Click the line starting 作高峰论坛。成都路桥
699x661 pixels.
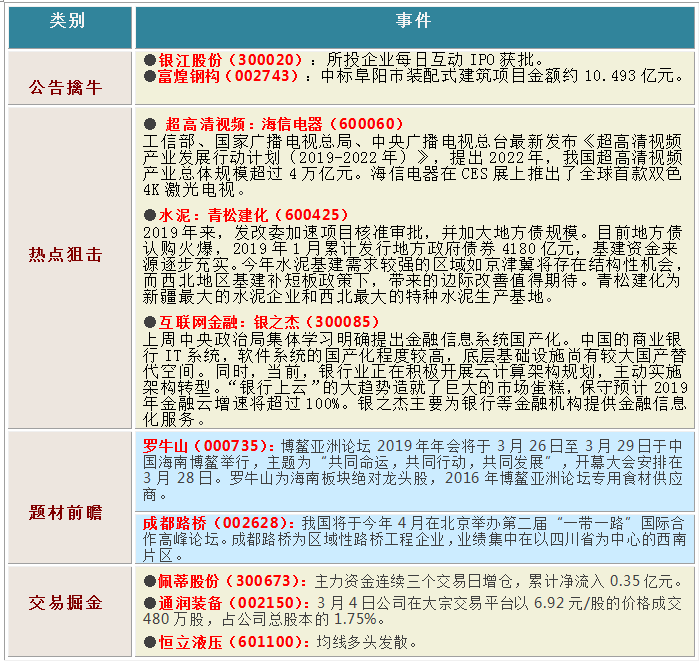[415, 539]
